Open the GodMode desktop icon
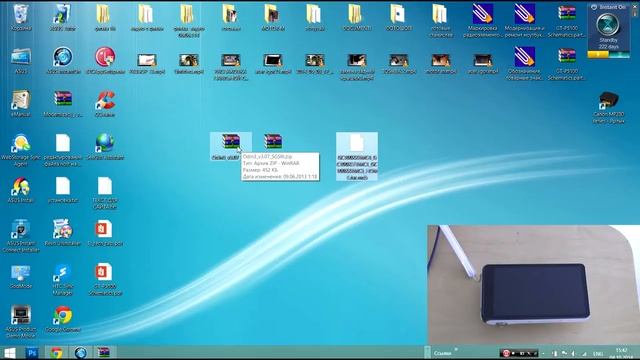 tap(21, 277)
